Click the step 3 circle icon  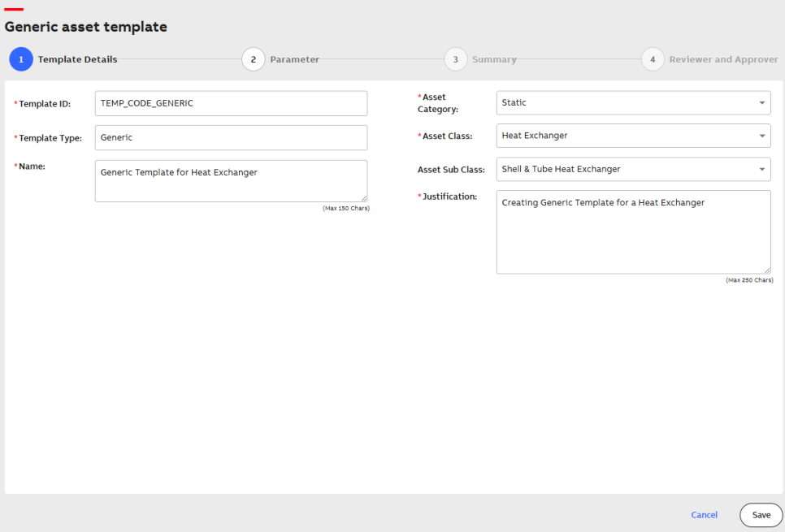coord(456,59)
